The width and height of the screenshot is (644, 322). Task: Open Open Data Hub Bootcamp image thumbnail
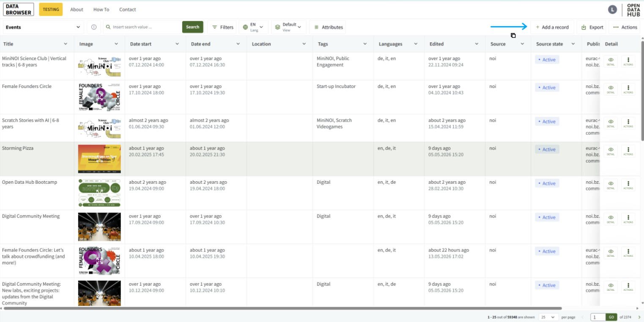[x=99, y=193]
